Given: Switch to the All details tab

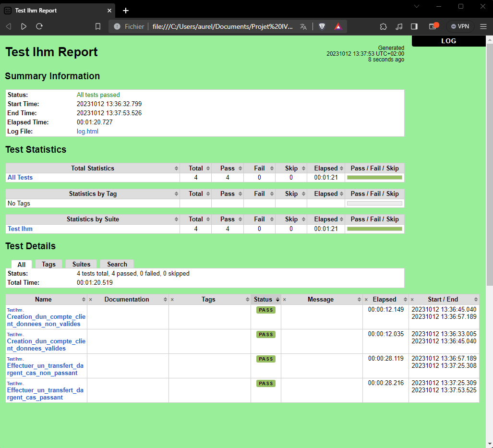Looking at the screenshot, I should coord(22,264).
